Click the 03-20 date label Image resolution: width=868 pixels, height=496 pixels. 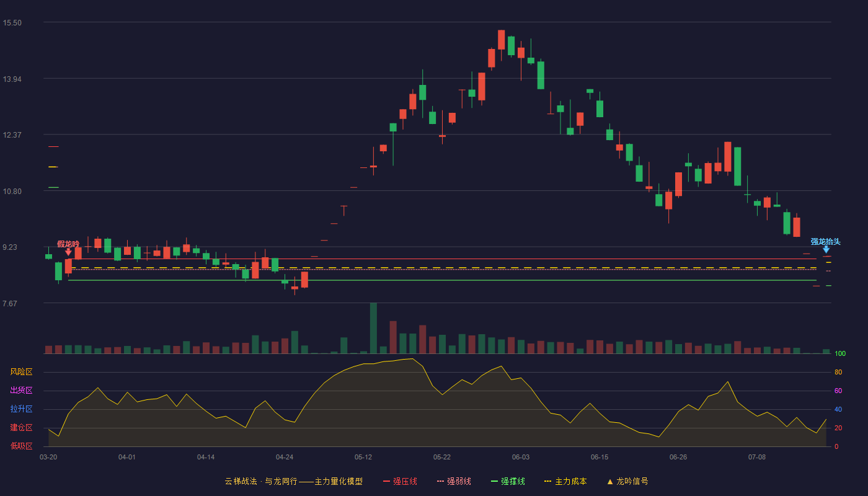click(x=48, y=457)
